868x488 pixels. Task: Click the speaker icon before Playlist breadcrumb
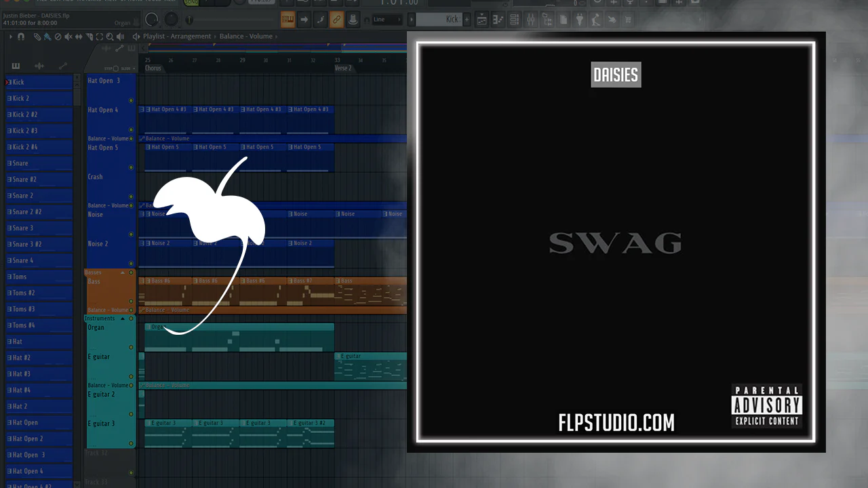point(136,37)
